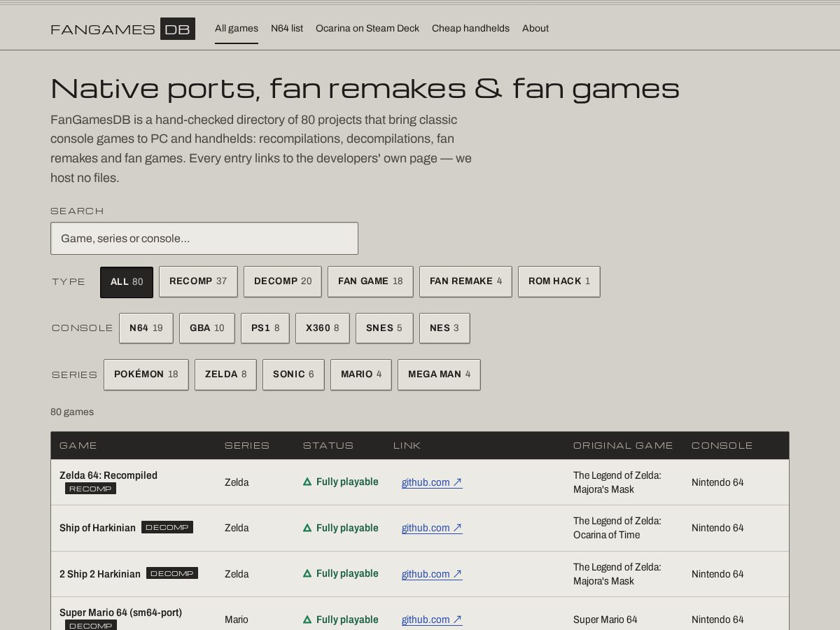840x630 pixels.
Task: Click the ORIGINAL GAME column header
Action: coord(623,446)
